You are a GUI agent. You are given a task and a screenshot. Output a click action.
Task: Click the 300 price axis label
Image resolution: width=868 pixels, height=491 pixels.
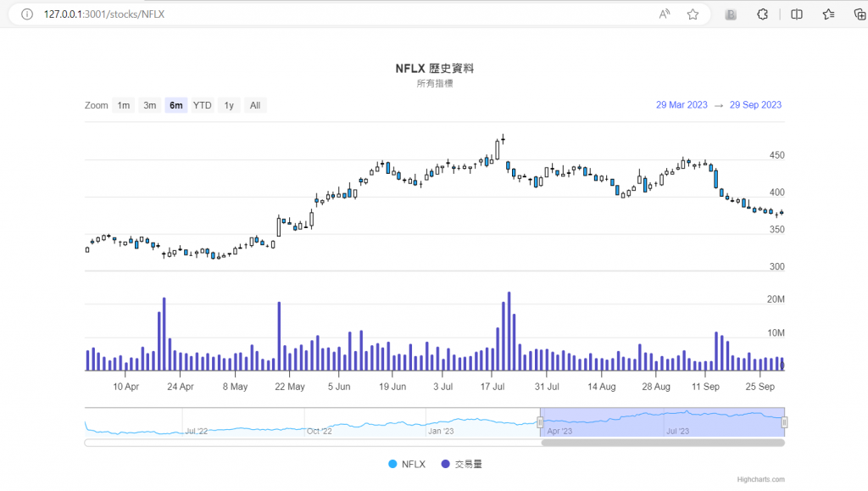[776, 266]
